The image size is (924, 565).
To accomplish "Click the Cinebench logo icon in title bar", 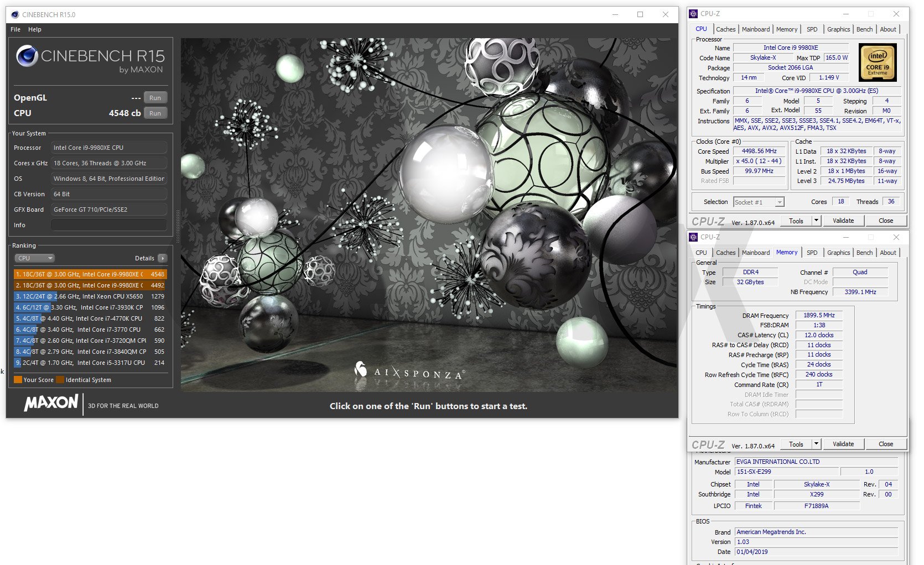I will coord(15,15).
